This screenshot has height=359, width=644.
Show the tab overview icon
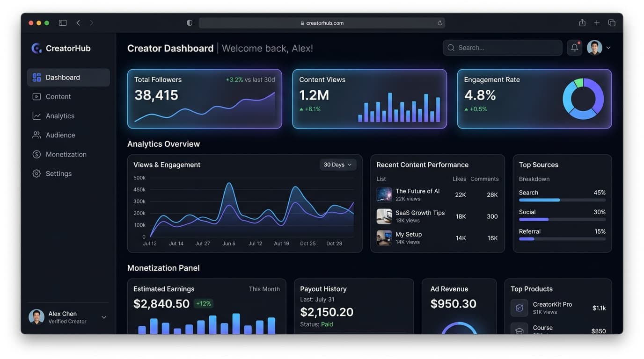[x=612, y=23]
